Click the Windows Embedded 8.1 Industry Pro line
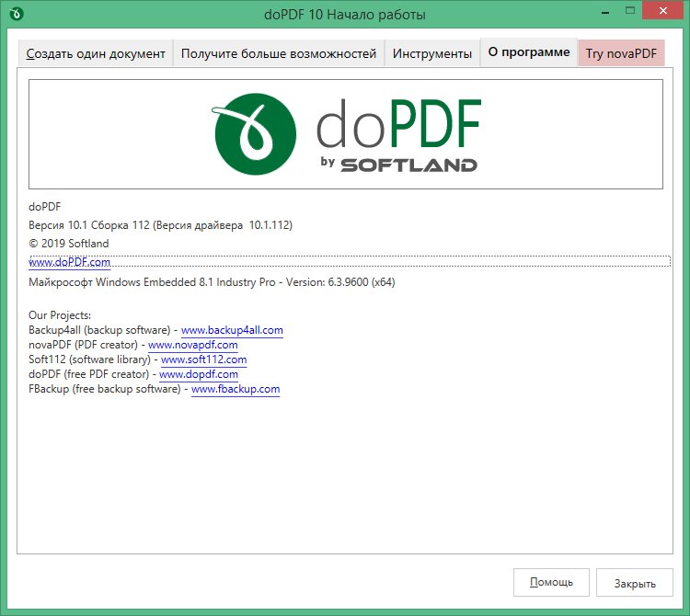The image size is (690, 616). (212, 282)
